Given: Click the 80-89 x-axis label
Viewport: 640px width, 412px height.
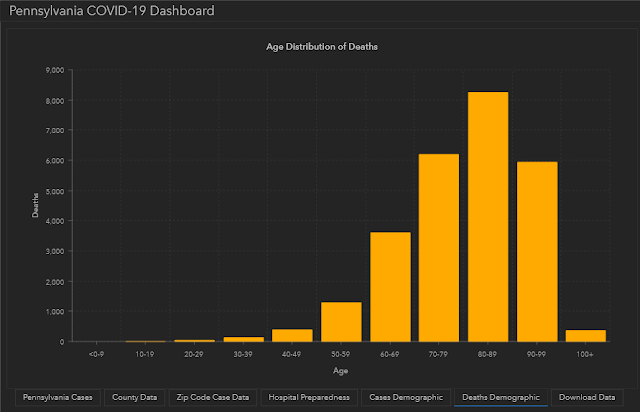Looking at the screenshot, I should 487,354.
